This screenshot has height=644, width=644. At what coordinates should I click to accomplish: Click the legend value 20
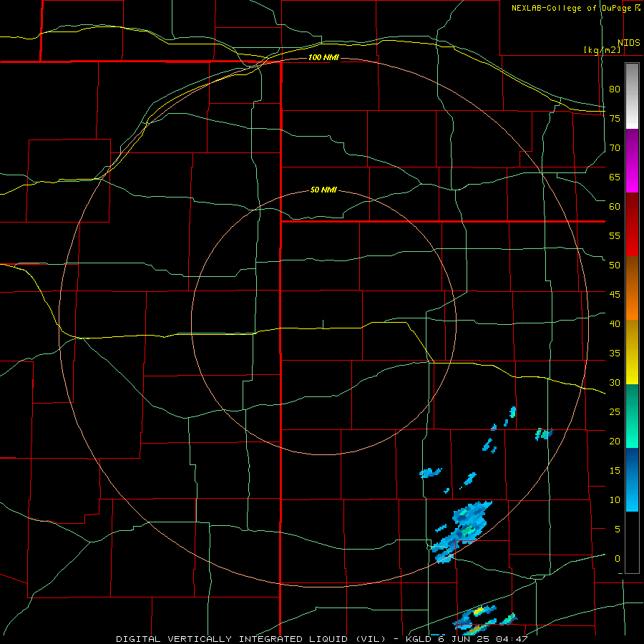tap(615, 441)
